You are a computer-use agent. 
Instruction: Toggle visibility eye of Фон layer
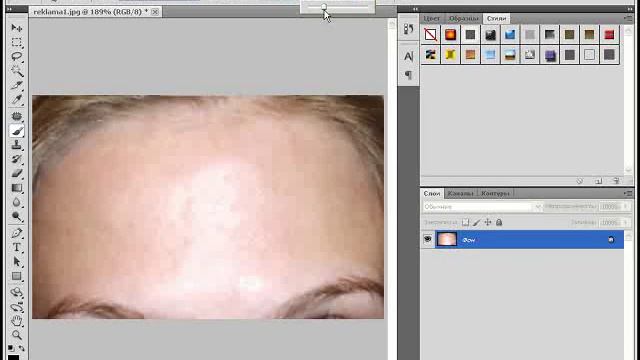tap(428, 239)
